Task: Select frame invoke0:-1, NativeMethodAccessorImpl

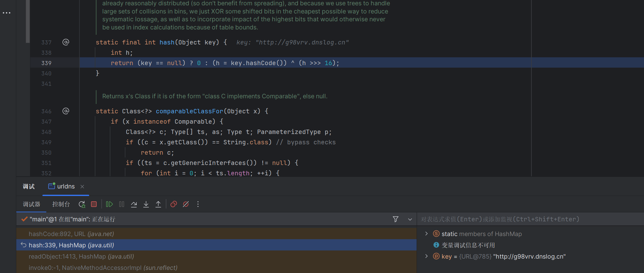Action: pyautogui.click(x=216, y=268)
